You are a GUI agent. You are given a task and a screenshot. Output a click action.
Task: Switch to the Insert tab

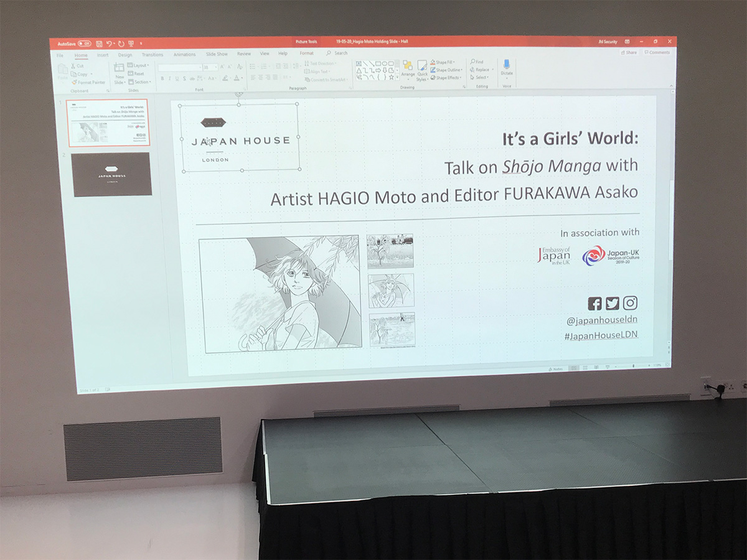pyautogui.click(x=102, y=55)
